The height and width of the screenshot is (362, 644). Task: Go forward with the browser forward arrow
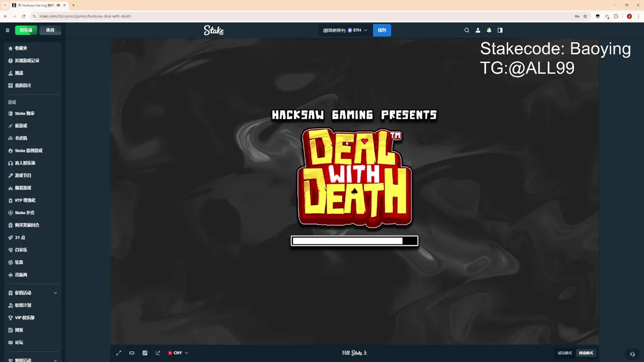click(x=14, y=16)
